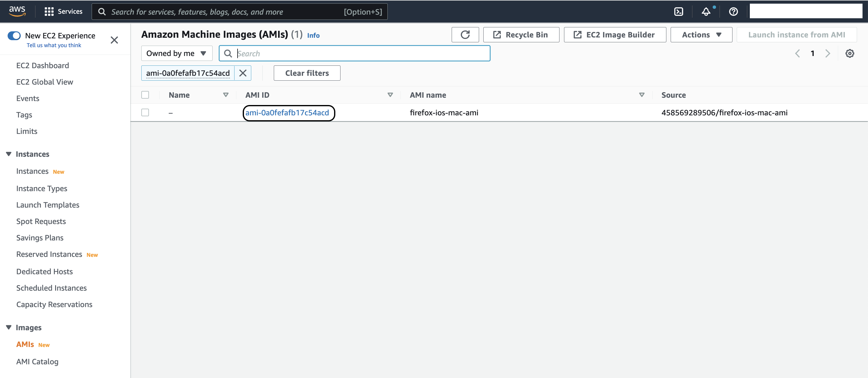The height and width of the screenshot is (378, 868).
Task: Open Scheduled Instances
Action: click(x=51, y=288)
